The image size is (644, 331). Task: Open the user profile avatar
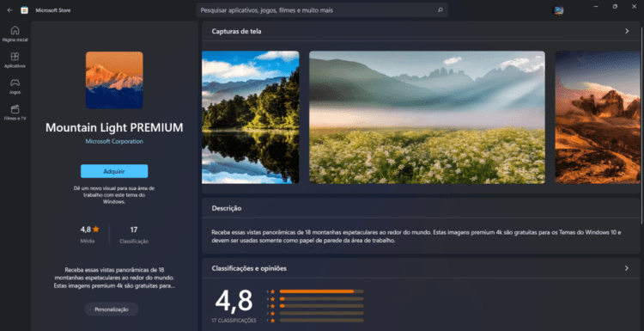tap(558, 10)
